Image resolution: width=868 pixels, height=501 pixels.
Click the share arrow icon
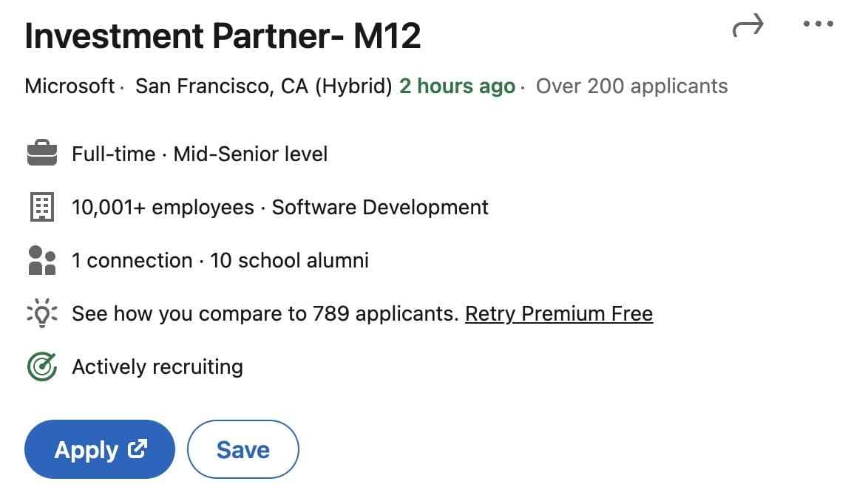tap(747, 27)
